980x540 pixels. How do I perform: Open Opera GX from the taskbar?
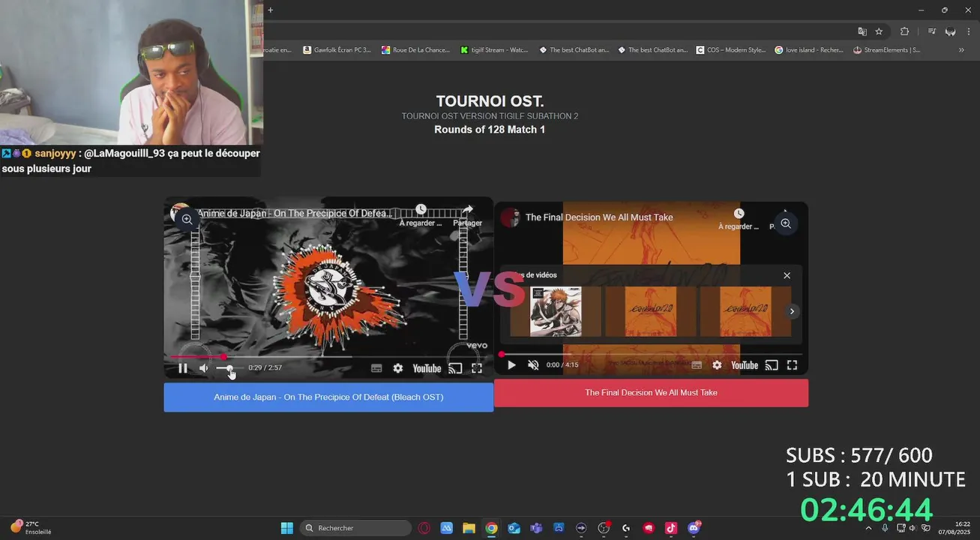[424, 528]
